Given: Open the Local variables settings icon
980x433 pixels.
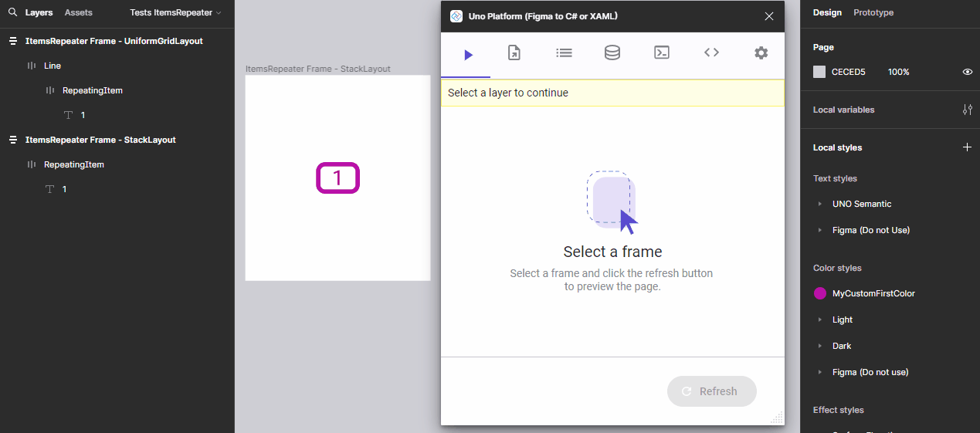Looking at the screenshot, I should point(967,110).
